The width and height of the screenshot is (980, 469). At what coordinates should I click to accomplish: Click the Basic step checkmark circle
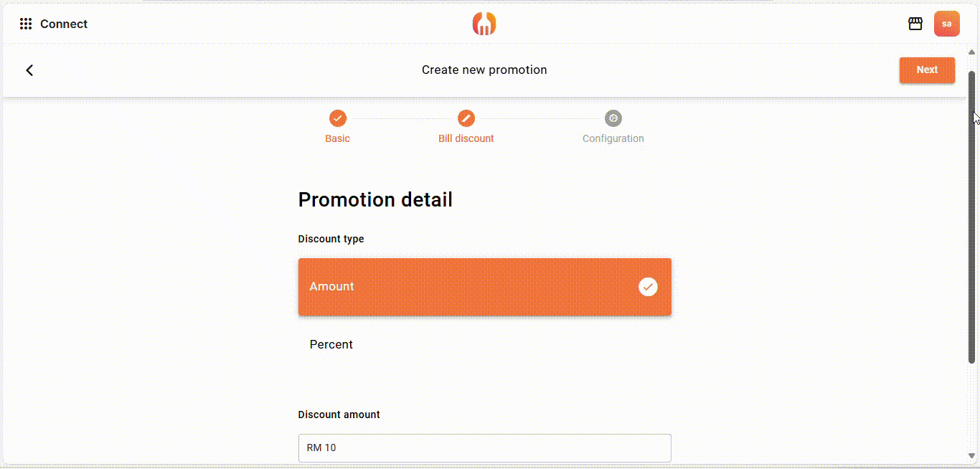pos(337,118)
